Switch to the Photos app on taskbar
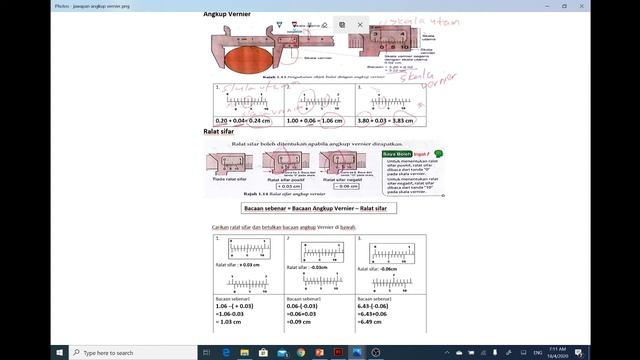This screenshot has width=640, height=360. click(357, 353)
